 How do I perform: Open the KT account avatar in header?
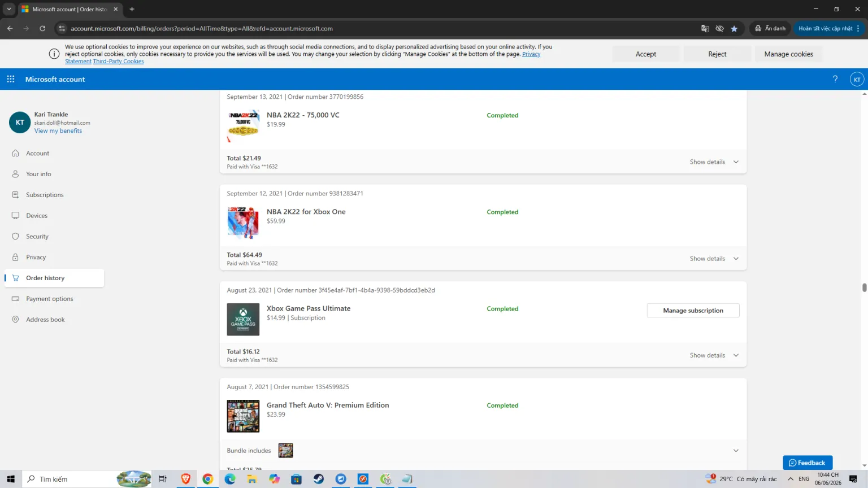[857, 80]
